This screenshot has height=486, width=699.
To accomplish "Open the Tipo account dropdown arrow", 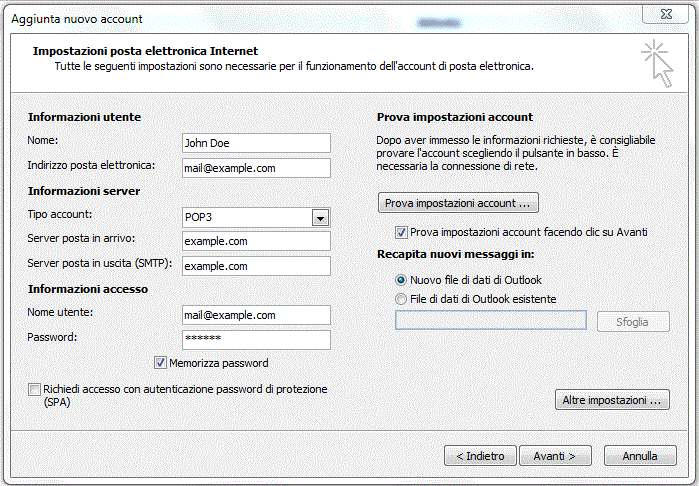I will (x=320, y=218).
